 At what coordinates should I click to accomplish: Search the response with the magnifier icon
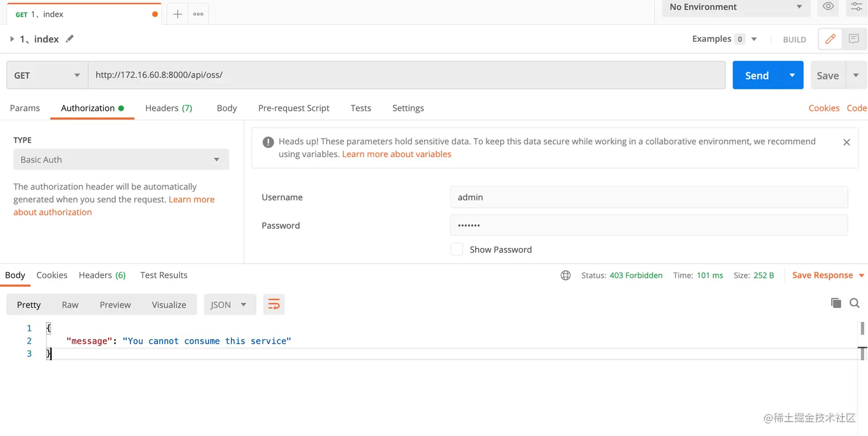pyautogui.click(x=854, y=303)
